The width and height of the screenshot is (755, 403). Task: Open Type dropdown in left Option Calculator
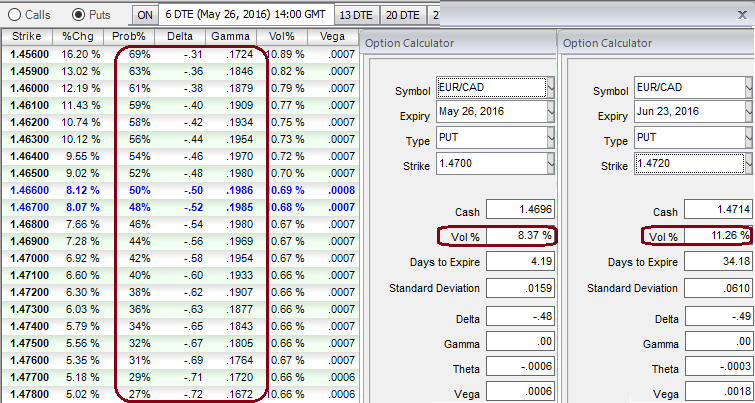coord(551,138)
